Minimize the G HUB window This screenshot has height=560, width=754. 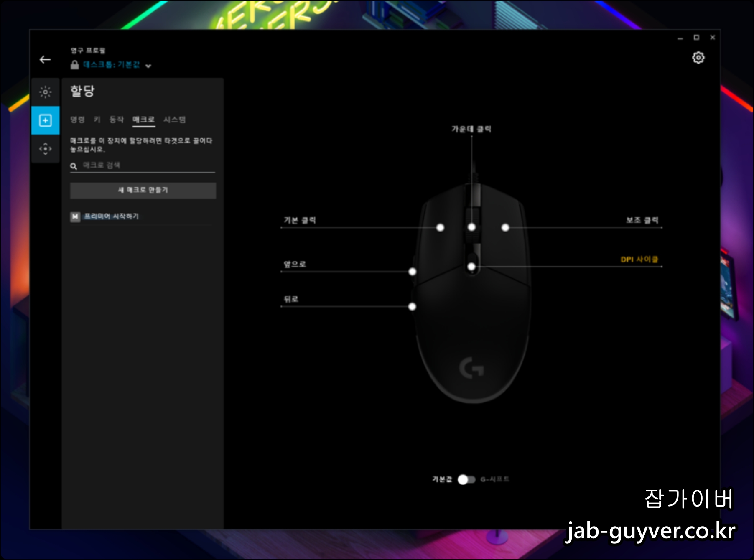(680, 38)
